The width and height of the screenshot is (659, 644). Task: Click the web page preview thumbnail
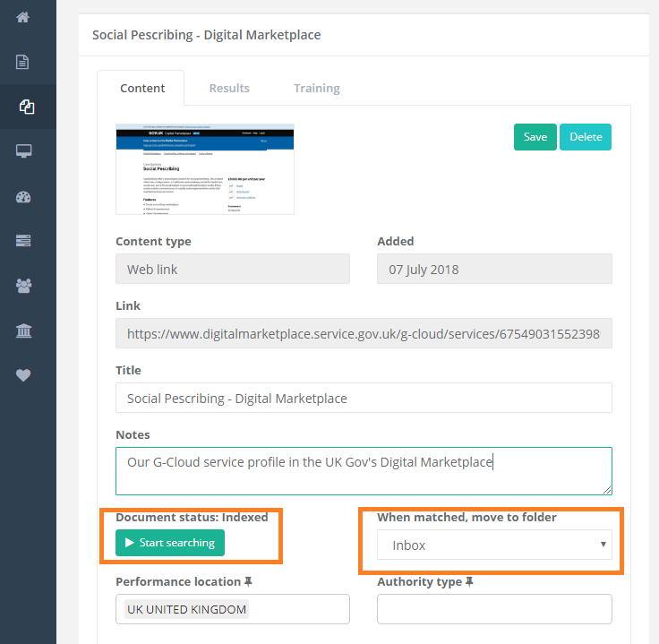pyautogui.click(x=205, y=169)
